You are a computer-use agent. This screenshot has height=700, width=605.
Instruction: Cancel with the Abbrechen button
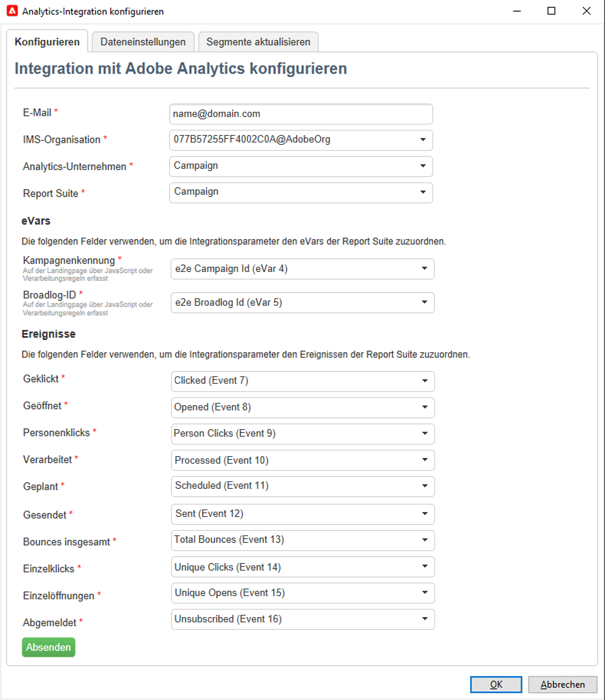point(562,685)
